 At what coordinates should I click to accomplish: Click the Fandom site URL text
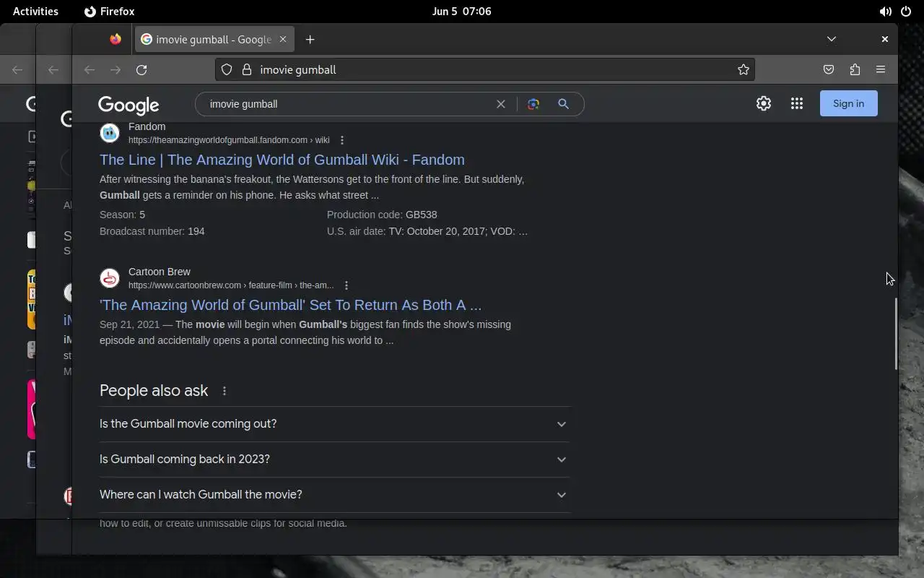(229, 140)
